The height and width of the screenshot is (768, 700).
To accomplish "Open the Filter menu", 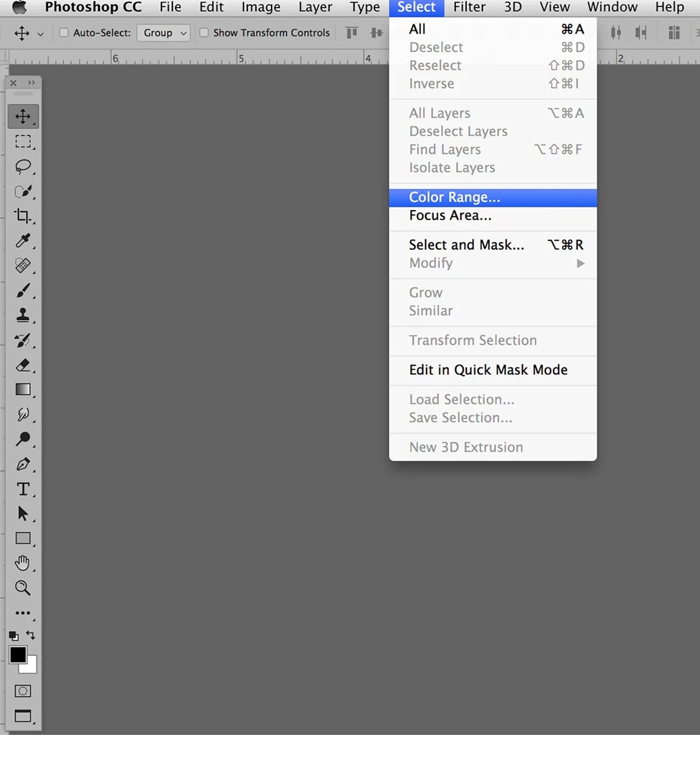I will point(469,7).
